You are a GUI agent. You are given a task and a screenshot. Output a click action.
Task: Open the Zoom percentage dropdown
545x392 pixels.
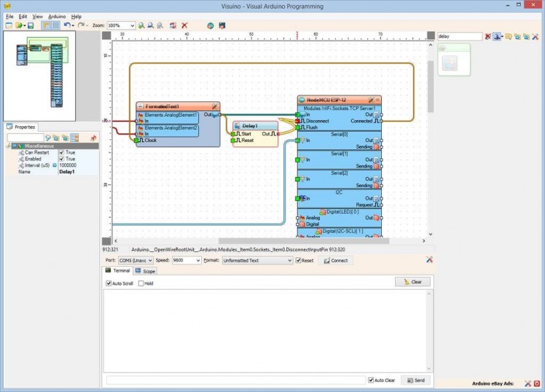131,26
